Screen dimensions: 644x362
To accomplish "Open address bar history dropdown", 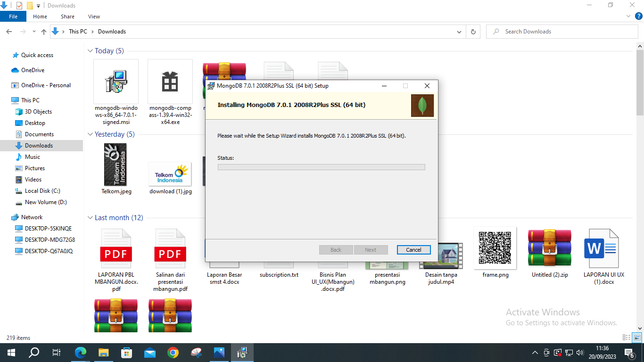I will tap(459, 32).
